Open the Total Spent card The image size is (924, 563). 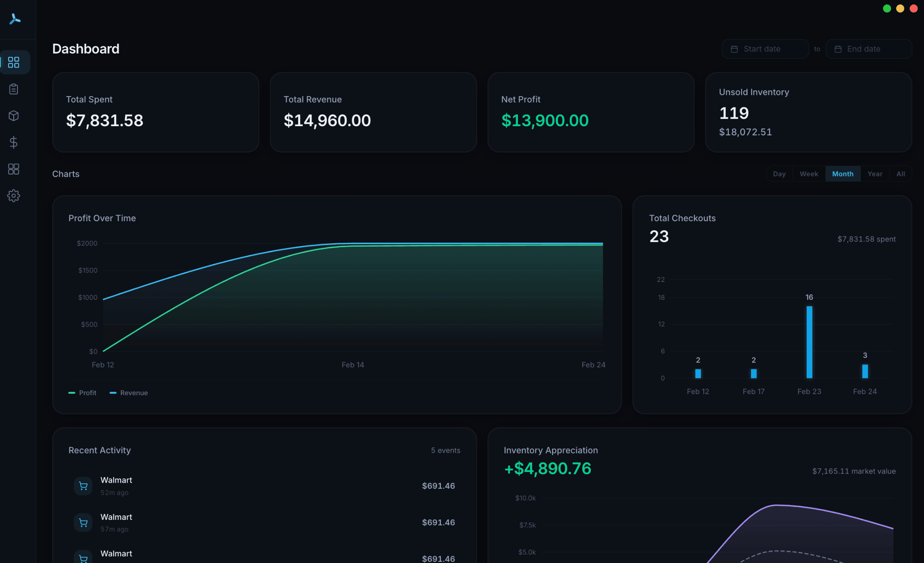[x=156, y=112]
